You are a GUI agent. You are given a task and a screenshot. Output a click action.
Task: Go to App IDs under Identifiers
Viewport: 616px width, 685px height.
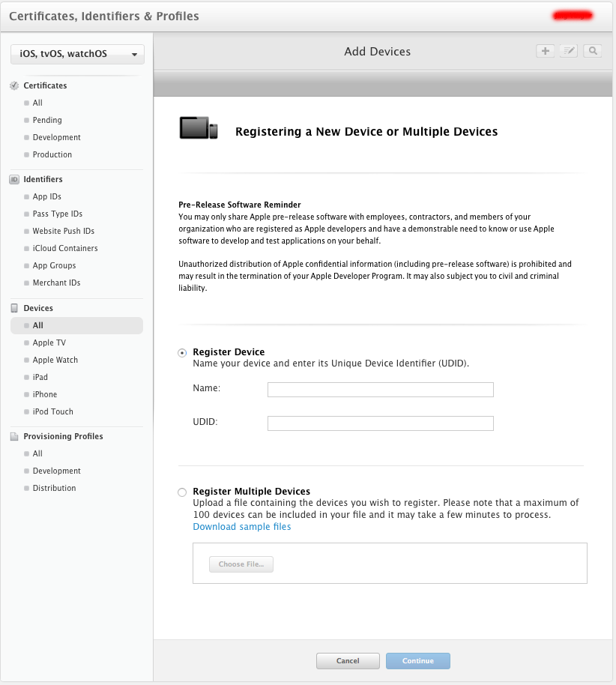pyautogui.click(x=46, y=197)
